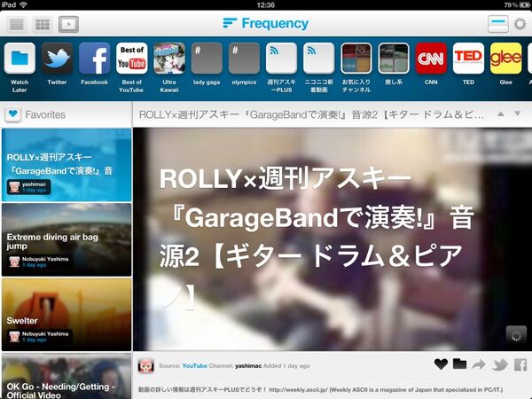Screen dimensions: 532x399
Task: Tap the 79% battery indicator
Action: point(517,4)
